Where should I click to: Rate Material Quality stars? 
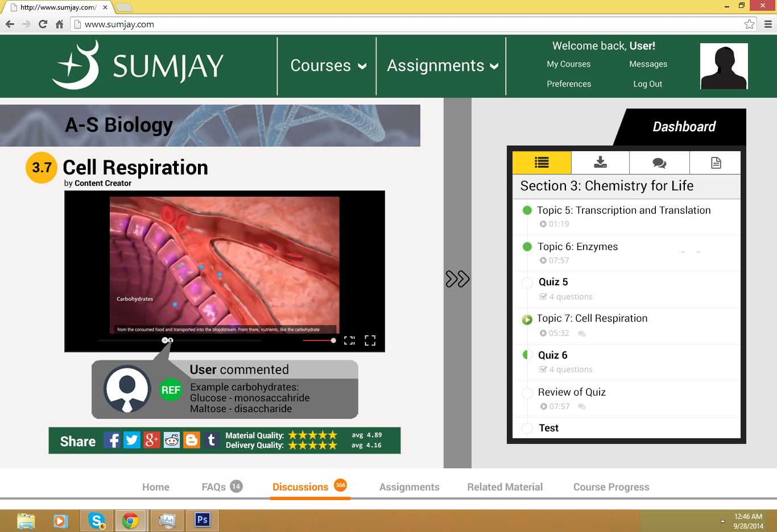click(x=313, y=435)
